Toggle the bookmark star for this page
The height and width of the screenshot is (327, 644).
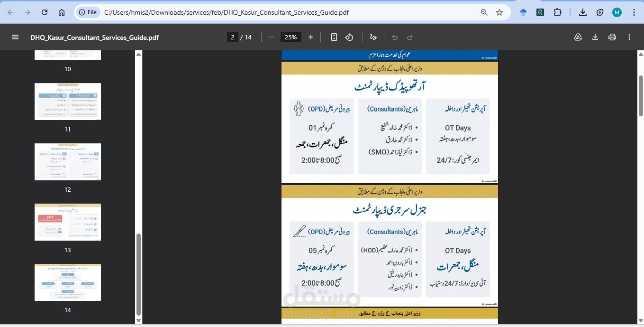pos(499,12)
